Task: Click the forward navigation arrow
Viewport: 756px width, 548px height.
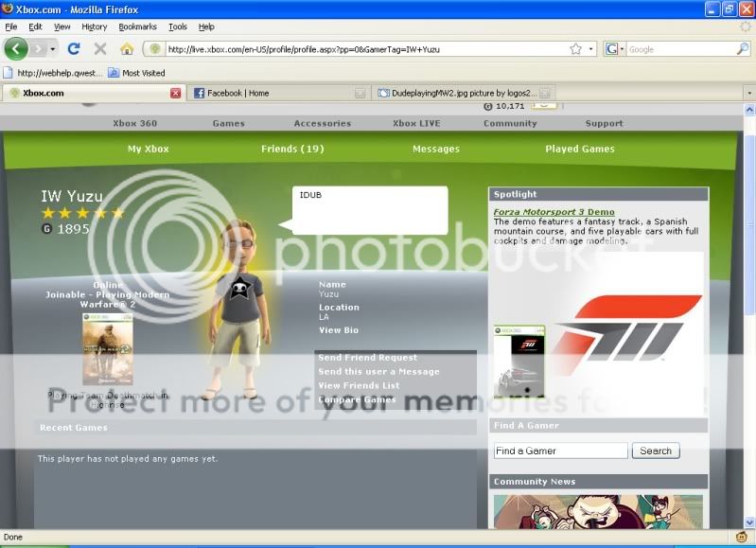Action: click(39, 48)
